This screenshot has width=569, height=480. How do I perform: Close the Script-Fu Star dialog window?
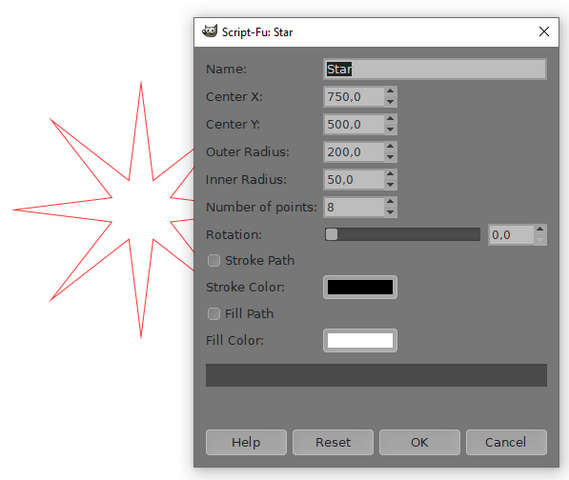pyautogui.click(x=544, y=32)
